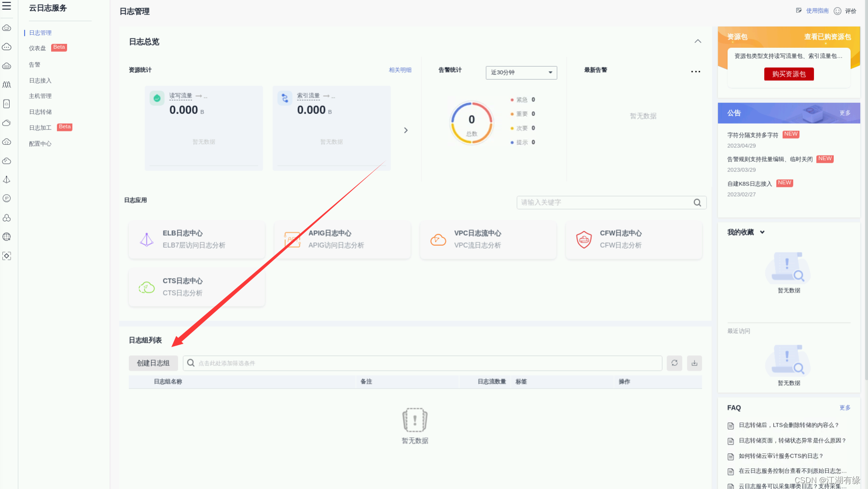This screenshot has height=489, width=868.
Task: Open FAQ 转储状态异常是什么原因
Action: pos(792,441)
